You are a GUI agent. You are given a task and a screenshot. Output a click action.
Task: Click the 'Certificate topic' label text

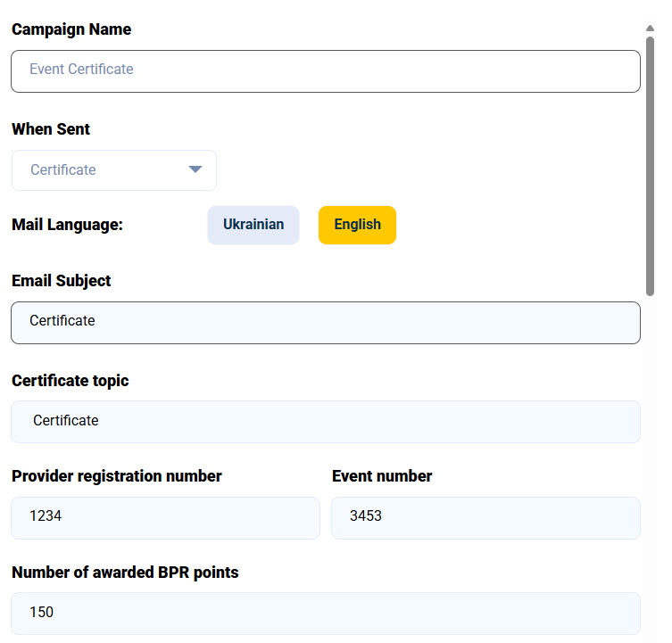(71, 381)
